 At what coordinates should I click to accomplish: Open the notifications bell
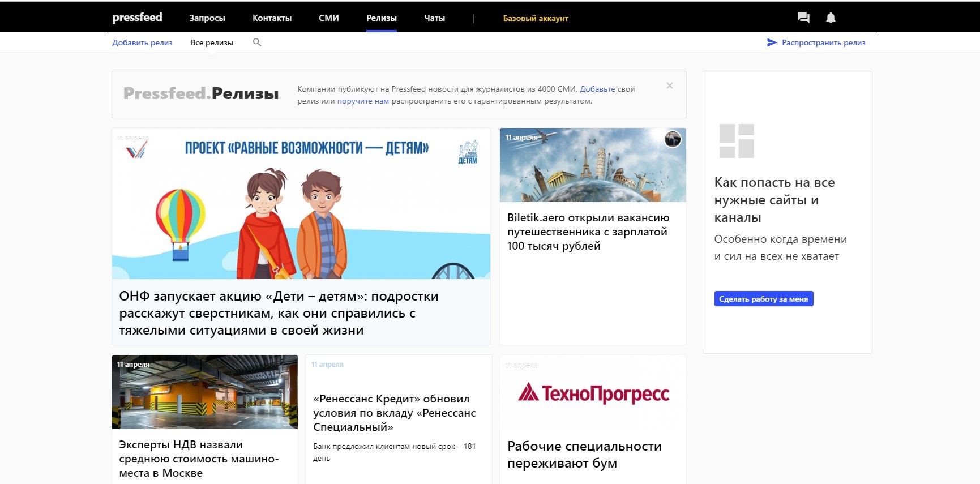tap(831, 18)
